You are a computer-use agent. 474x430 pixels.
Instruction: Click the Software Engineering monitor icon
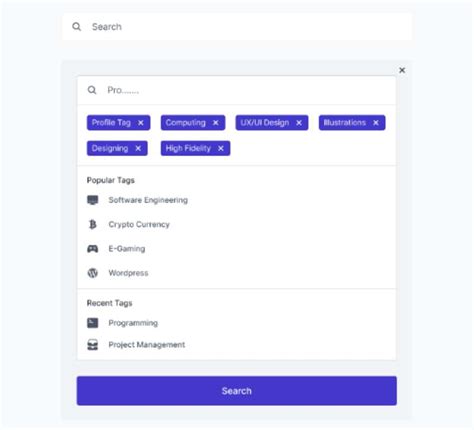(x=93, y=200)
